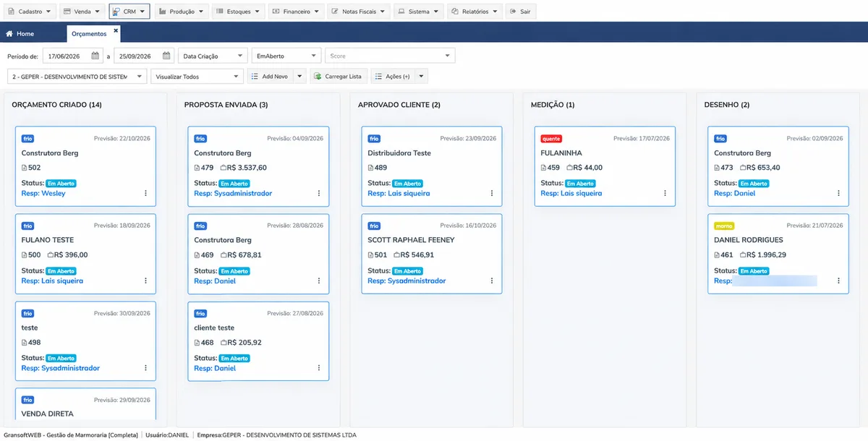Click the ORÇAMENTO CRIADO (14) column header

57,105
